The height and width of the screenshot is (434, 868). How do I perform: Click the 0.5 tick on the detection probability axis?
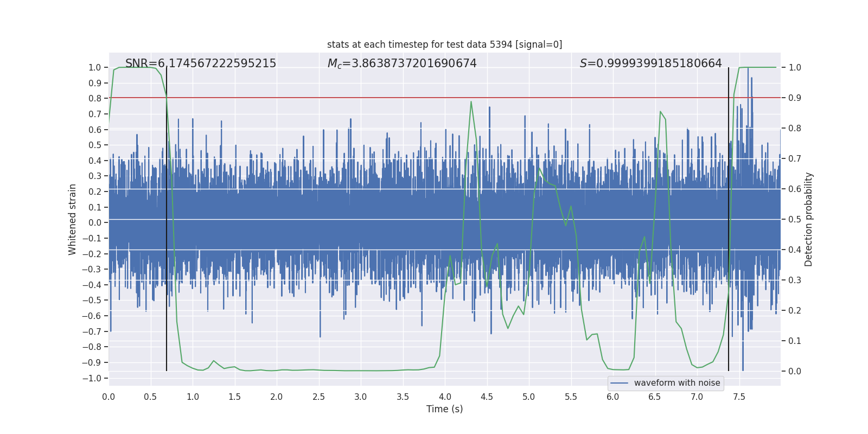pyautogui.click(x=795, y=220)
